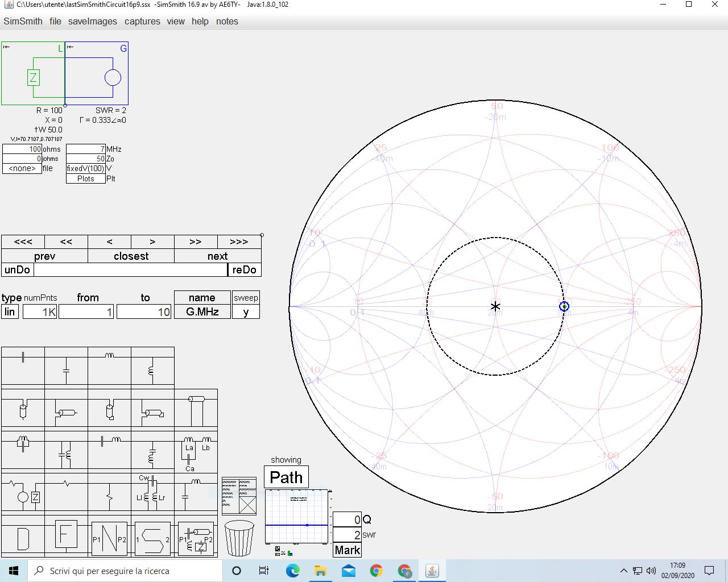This screenshot has height=582, width=728.
Task: Toggle the showing Path mode button
Action: (286, 477)
